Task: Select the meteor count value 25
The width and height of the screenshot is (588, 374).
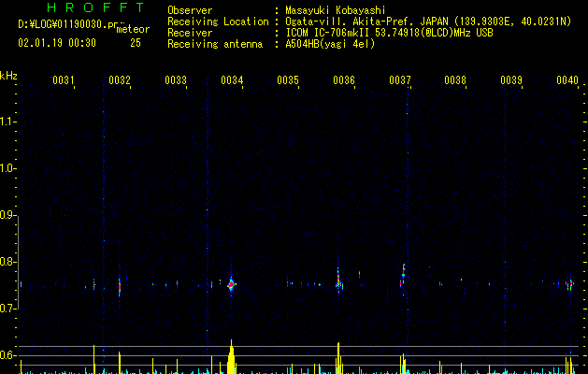Action: click(x=136, y=43)
